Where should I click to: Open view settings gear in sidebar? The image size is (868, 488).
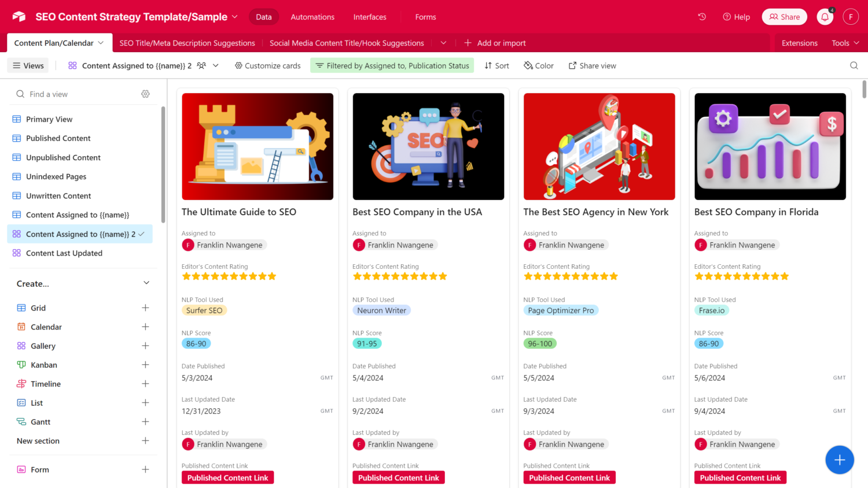tap(145, 94)
